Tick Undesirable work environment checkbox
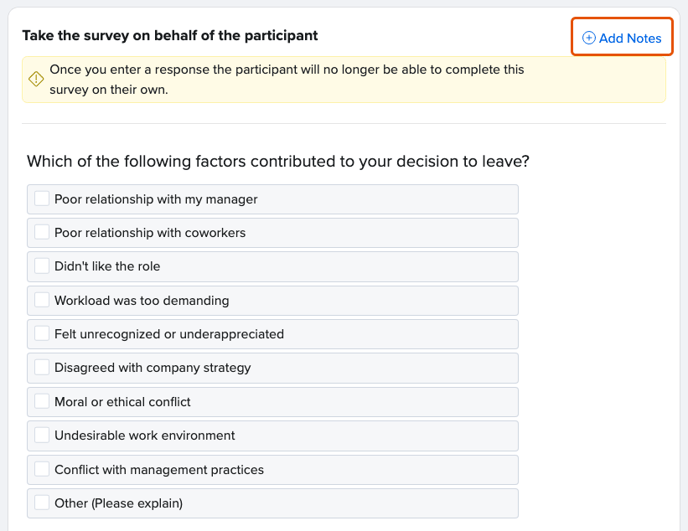The width and height of the screenshot is (688, 531). coord(42,435)
